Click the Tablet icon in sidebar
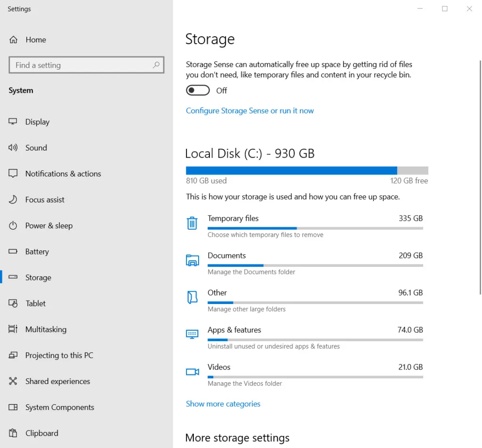This screenshot has height=448, width=482. (x=13, y=303)
